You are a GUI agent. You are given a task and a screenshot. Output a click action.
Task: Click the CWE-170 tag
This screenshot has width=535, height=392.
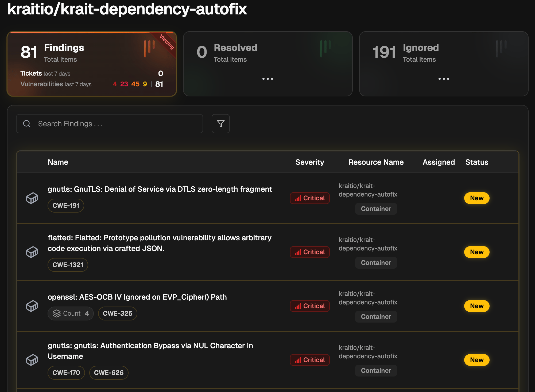(66, 373)
